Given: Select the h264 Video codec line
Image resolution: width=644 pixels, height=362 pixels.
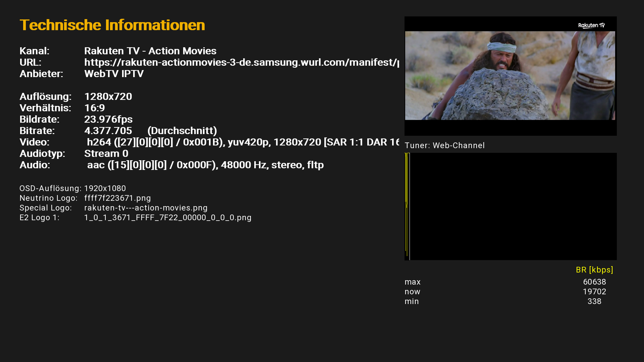Looking at the screenshot, I should 243,142.
